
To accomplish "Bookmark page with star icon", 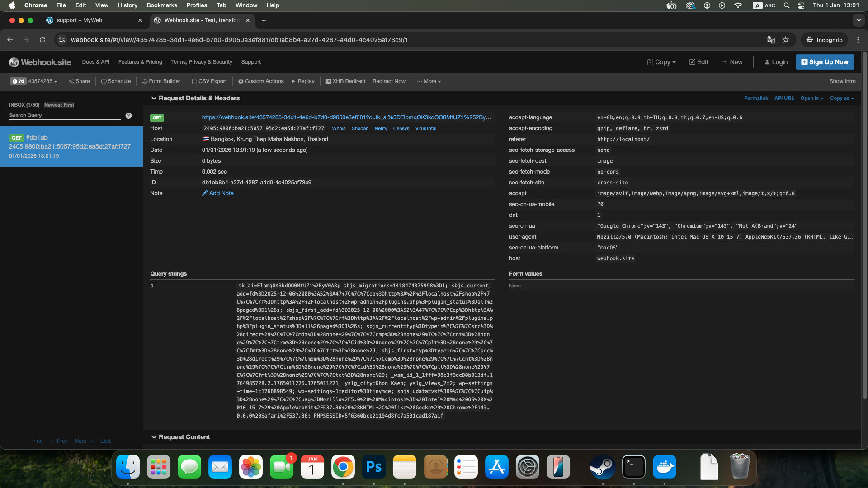I will 786,40.
